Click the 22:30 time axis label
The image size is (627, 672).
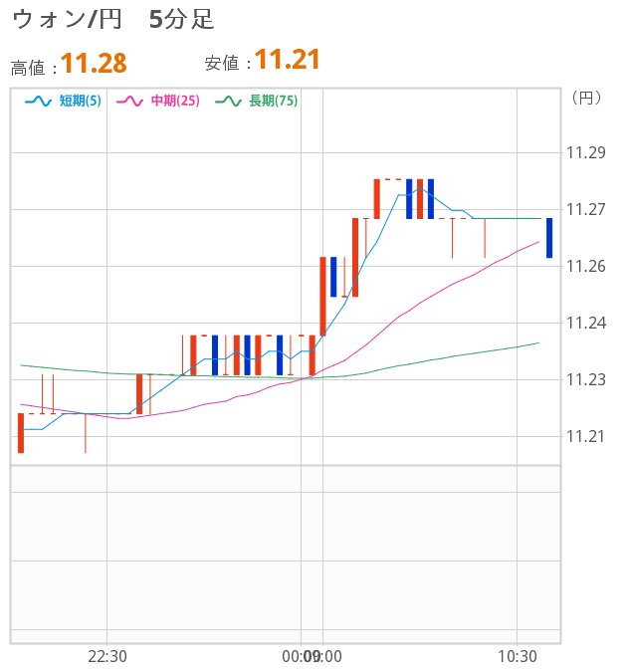click(x=107, y=657)
